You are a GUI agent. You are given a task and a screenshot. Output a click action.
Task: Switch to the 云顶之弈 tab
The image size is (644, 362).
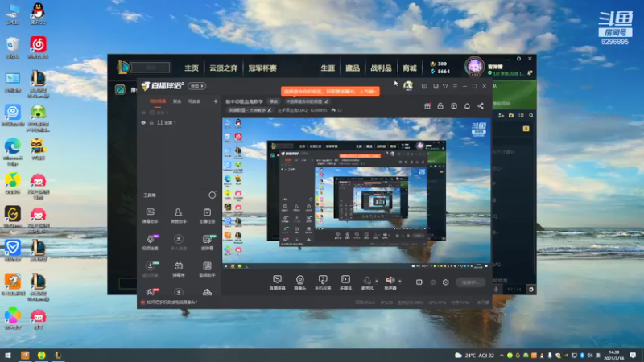coord(224,68)
